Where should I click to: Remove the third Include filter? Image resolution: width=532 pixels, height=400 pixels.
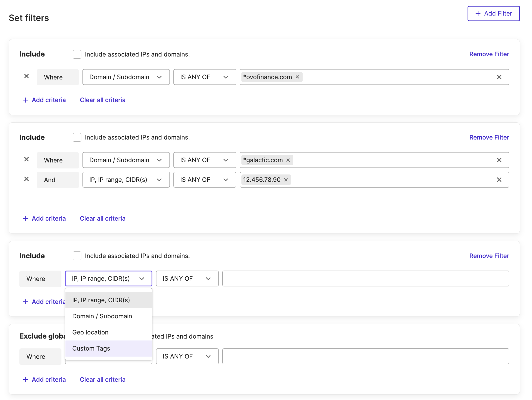[x=489, y=256]
